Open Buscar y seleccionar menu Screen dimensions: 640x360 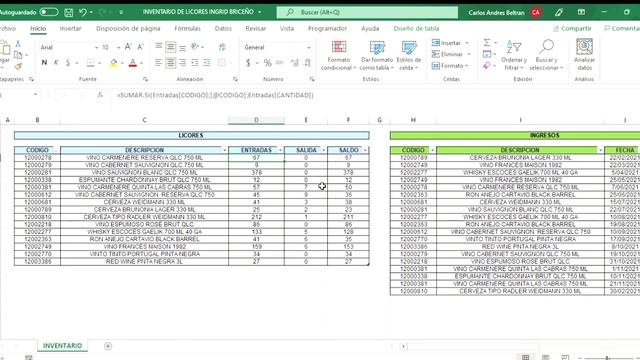[546, 55]
